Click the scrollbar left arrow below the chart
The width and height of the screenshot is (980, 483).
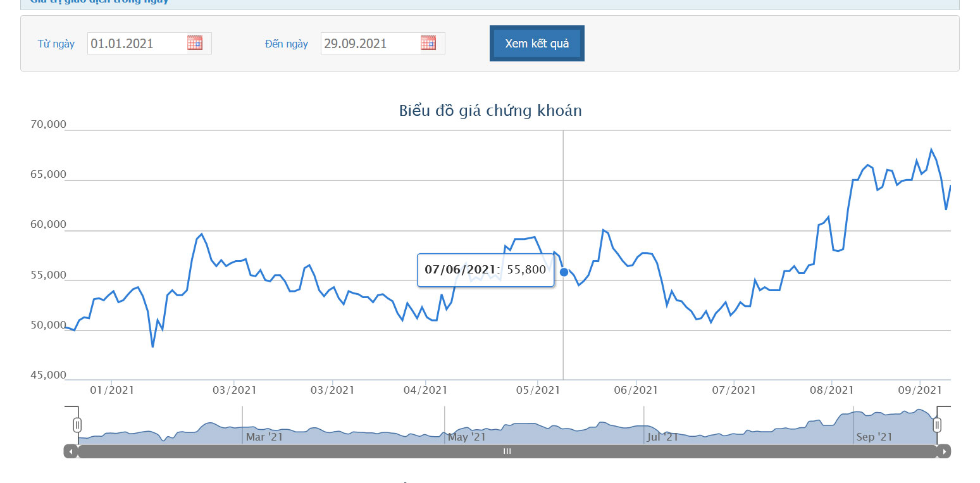point(71,451)
